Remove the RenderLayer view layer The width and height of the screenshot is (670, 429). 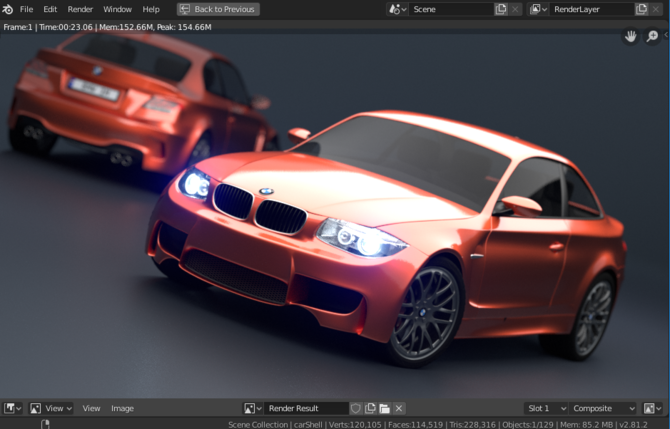tap(656, 9)
